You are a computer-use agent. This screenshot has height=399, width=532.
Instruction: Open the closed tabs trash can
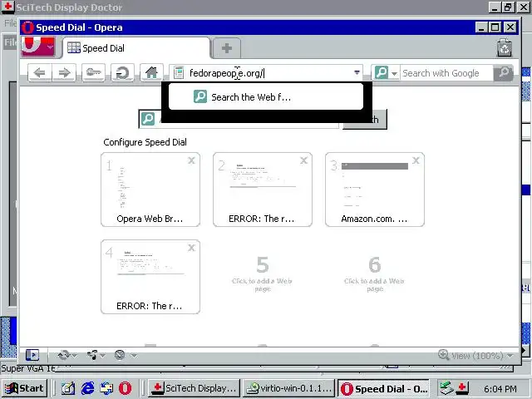[505, 47]
